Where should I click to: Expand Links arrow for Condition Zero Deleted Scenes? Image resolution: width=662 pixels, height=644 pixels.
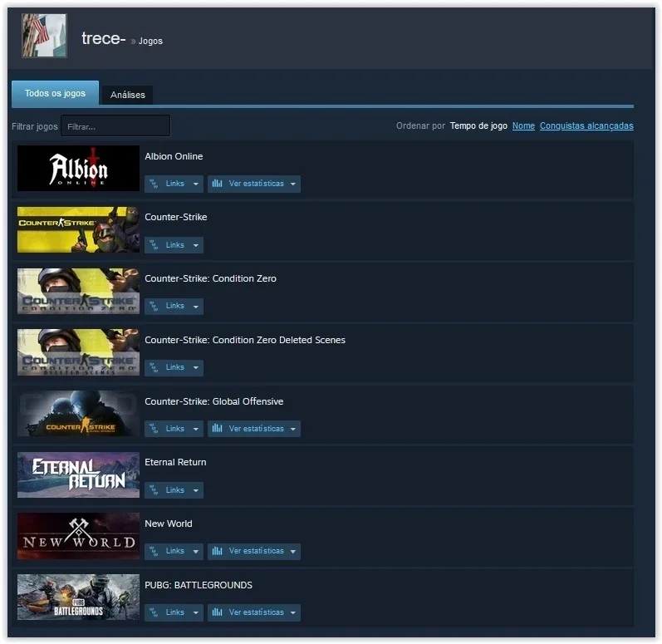click(196, 368)
